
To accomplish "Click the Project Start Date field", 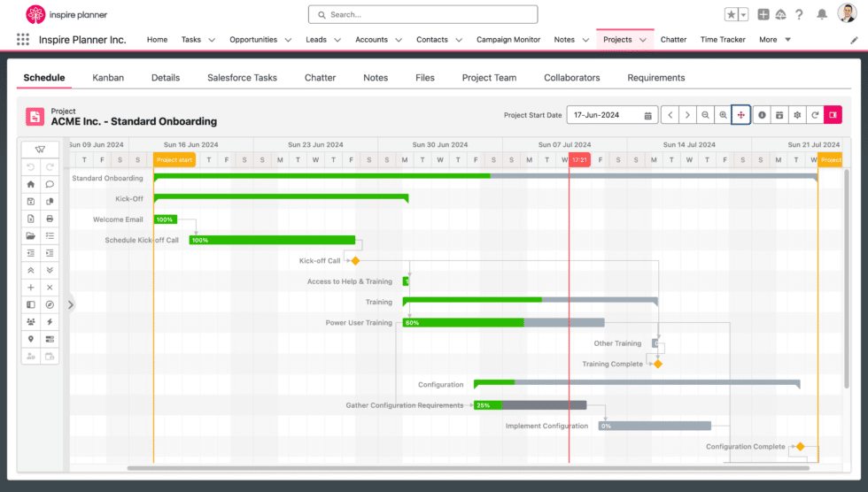I will 612,115.
